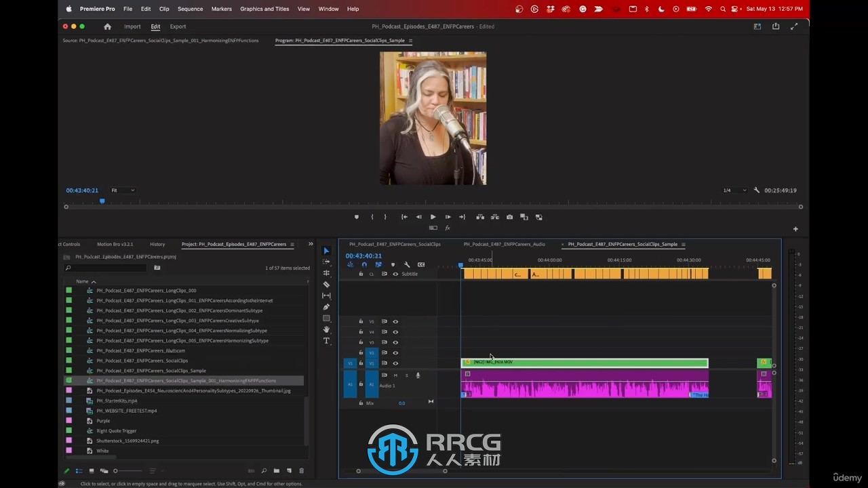Step back one frame
Viewport: 868px width, 488px height.
pos(418,217)
